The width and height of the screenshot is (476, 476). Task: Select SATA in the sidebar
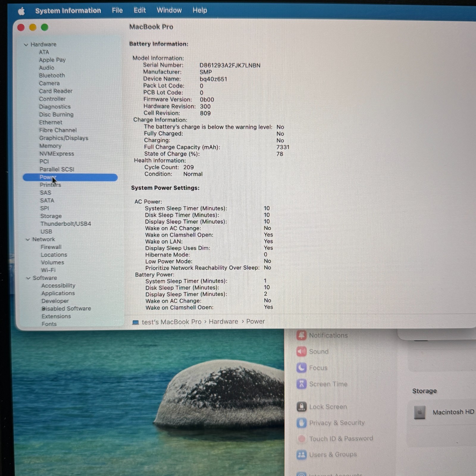(47, 201)
